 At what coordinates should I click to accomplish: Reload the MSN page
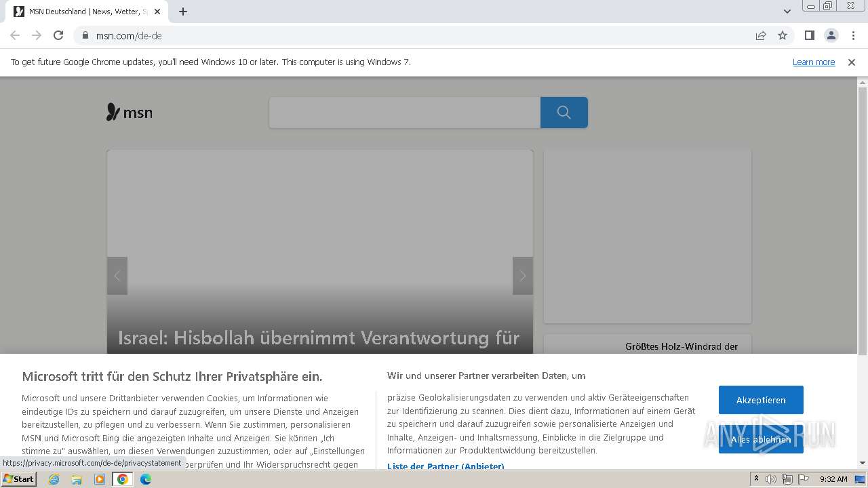coord(58,35)
